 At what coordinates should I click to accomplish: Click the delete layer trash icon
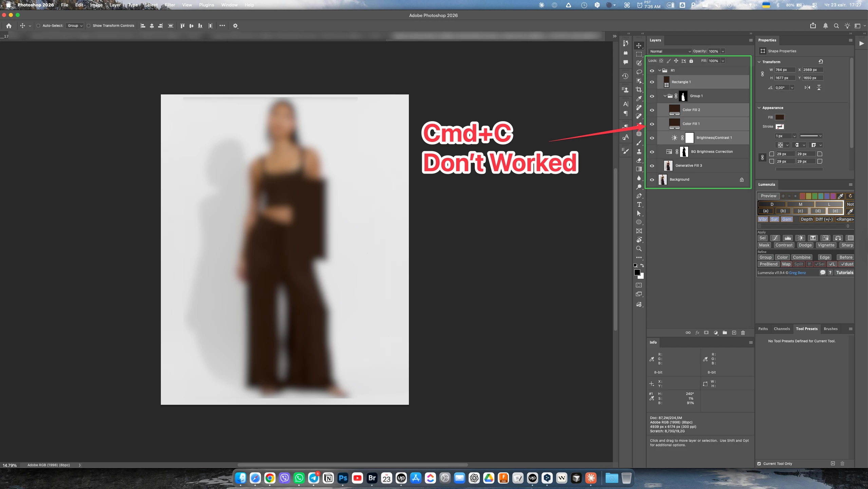[743, 333]
